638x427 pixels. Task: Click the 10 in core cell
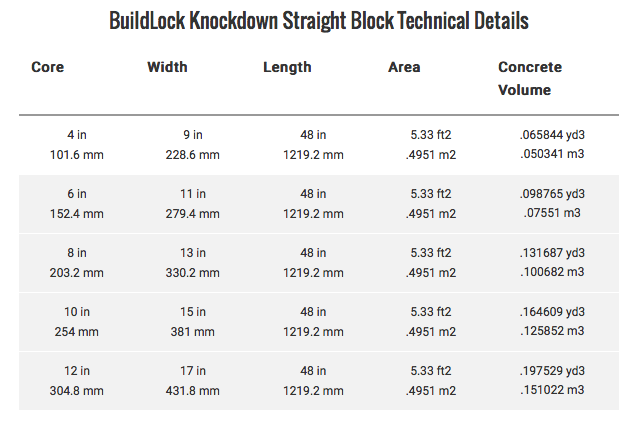point(77,312)
